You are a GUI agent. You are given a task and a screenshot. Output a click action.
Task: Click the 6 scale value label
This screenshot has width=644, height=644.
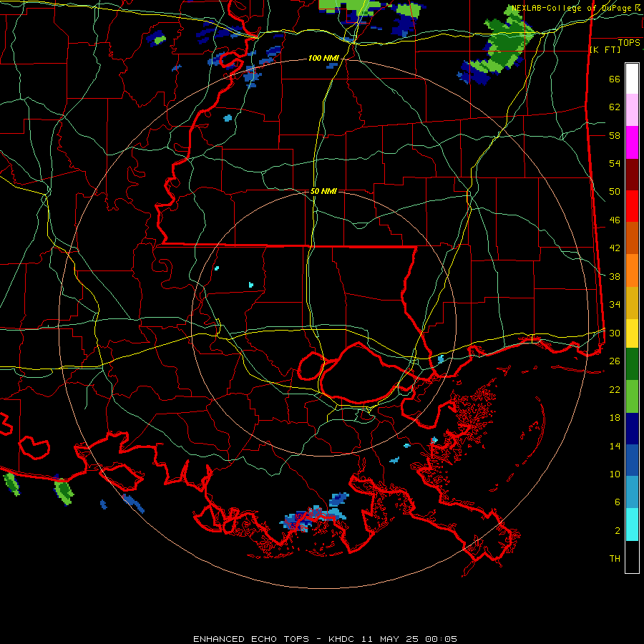(x=618, y=502)
